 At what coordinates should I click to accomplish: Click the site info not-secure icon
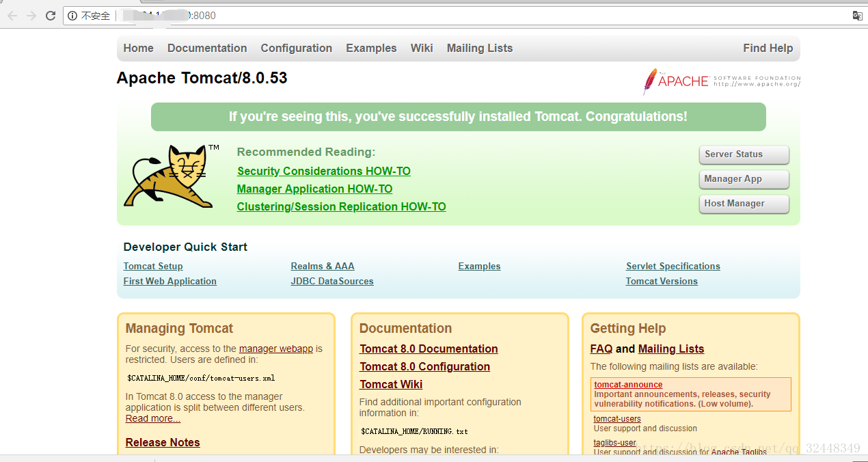[72, 16]
